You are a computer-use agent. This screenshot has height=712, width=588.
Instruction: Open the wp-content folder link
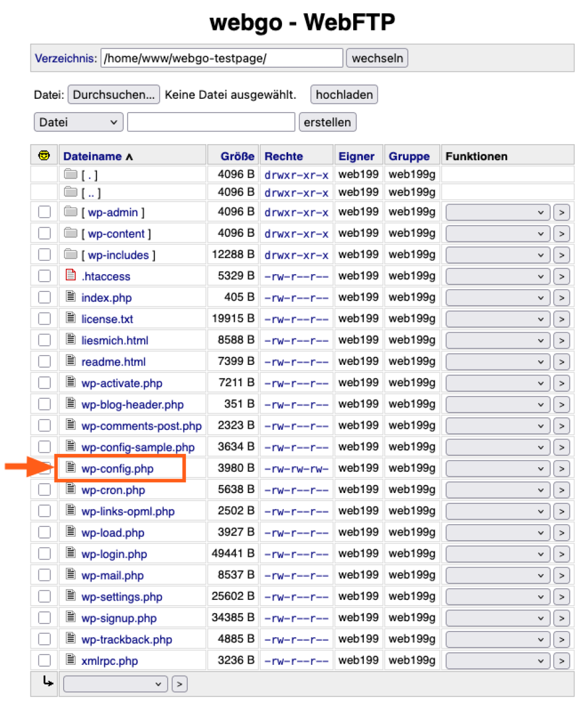(x=116, y=234)
